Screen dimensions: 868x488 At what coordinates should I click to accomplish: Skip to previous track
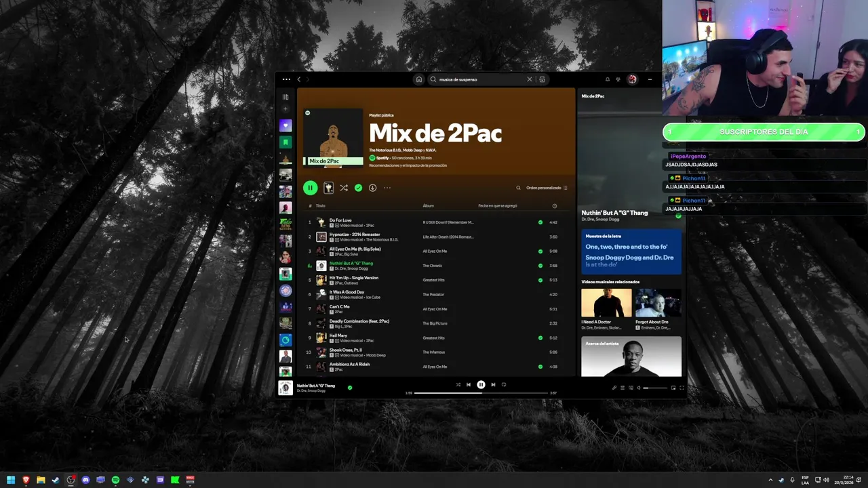[469, 384]
